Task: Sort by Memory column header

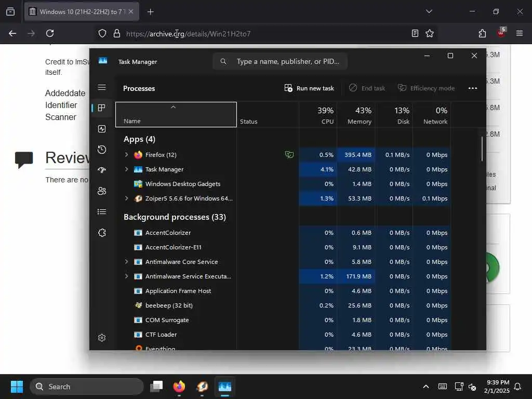Action: [356, 115]
